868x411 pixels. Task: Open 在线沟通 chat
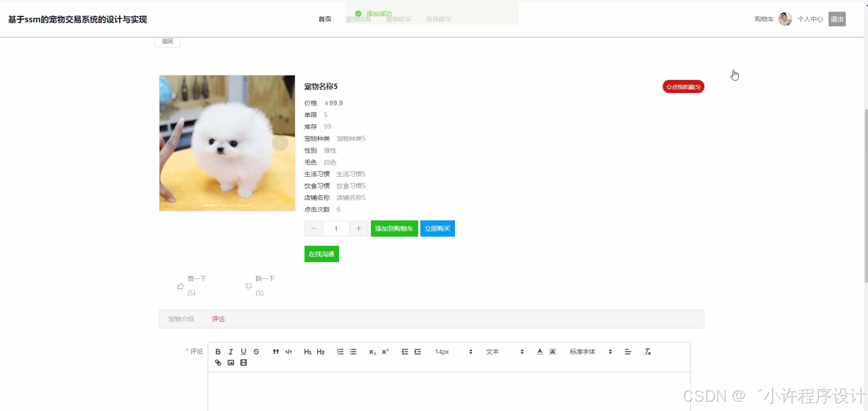[x=321, y=254]
